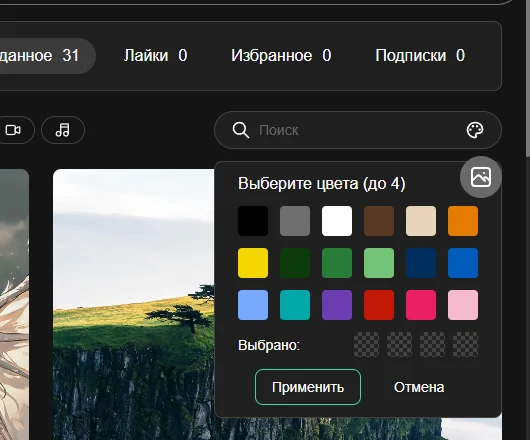This screenshot has width=530, height=440.
Task: Choose the orange color swatch
Action: 463,221
